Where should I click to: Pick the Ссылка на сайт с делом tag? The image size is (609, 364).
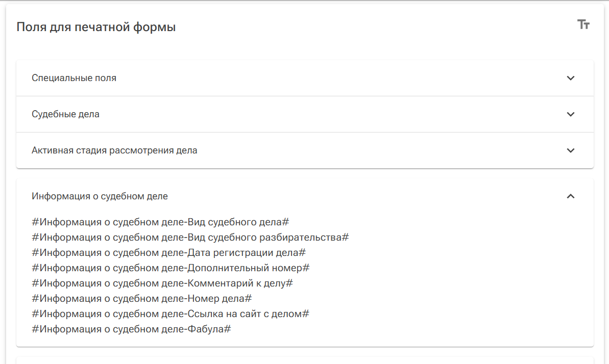coord(170,314)
